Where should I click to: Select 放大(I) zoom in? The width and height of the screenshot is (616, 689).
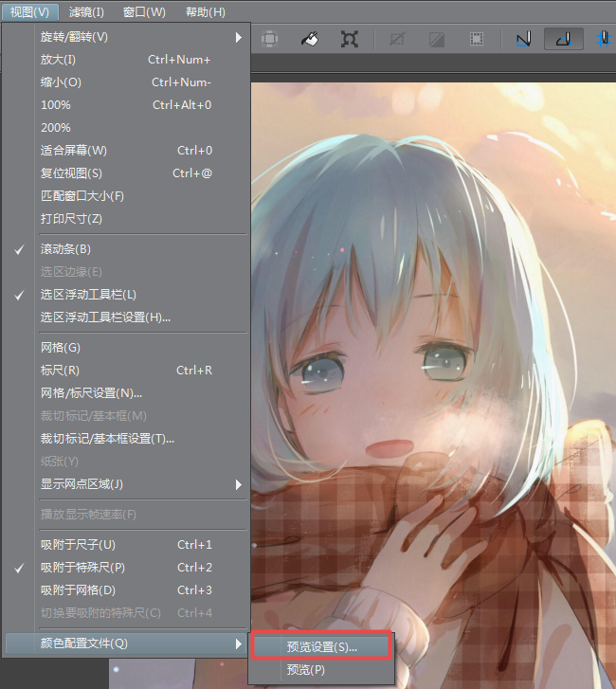[x=126, y=60]
